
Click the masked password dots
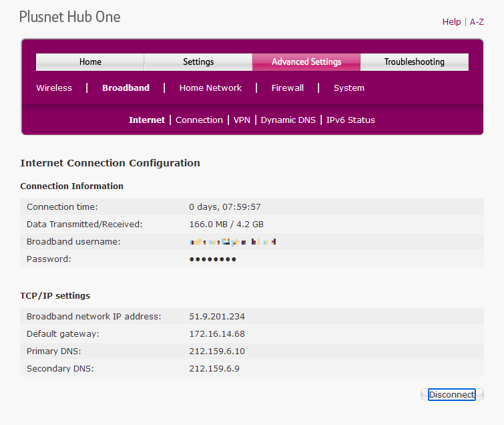[213, 259]
